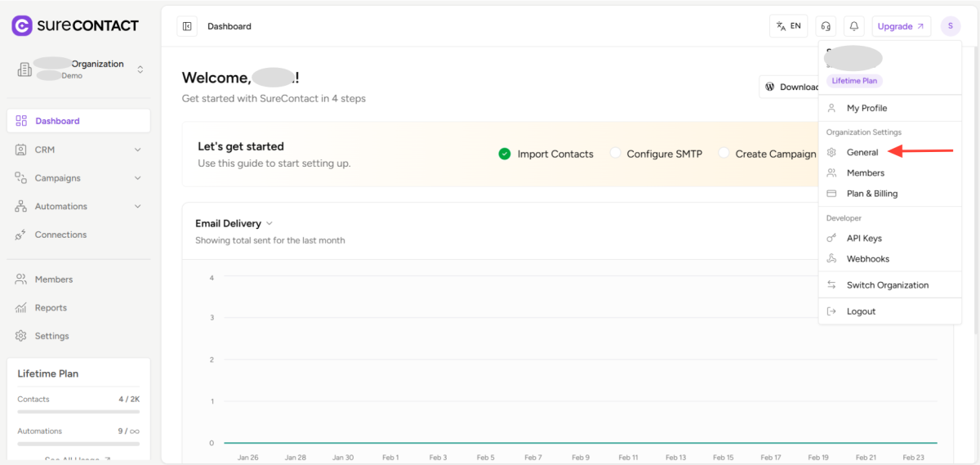Click the Jan 26 axis label
This screenshot has height=465, width=980.
247,458
